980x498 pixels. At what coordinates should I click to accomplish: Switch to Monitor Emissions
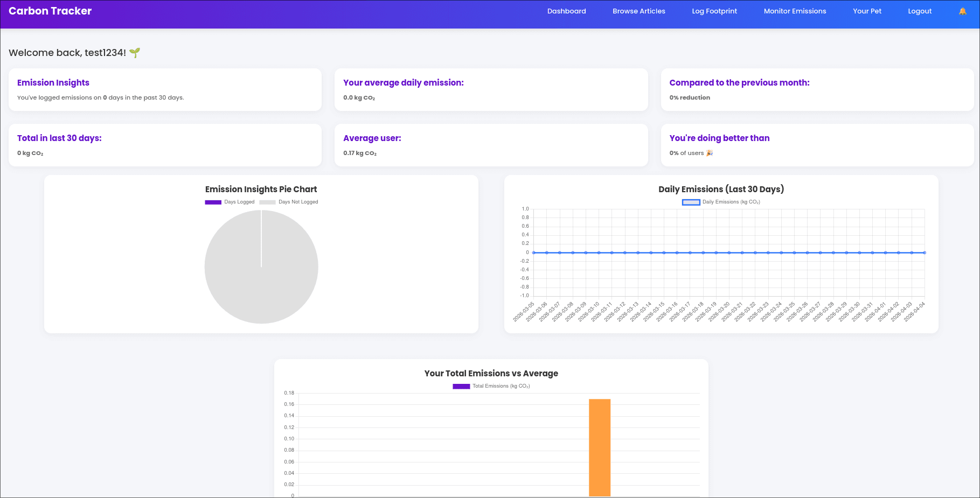(795, 11)
